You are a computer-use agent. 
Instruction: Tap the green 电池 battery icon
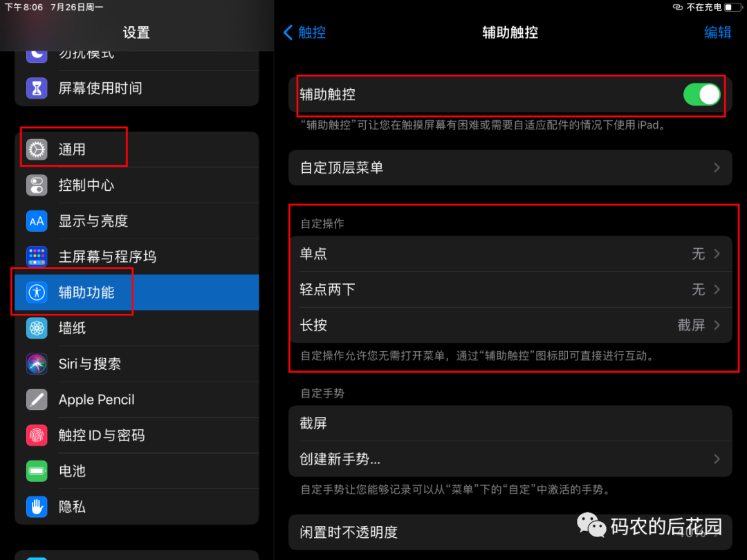(37, 471)
